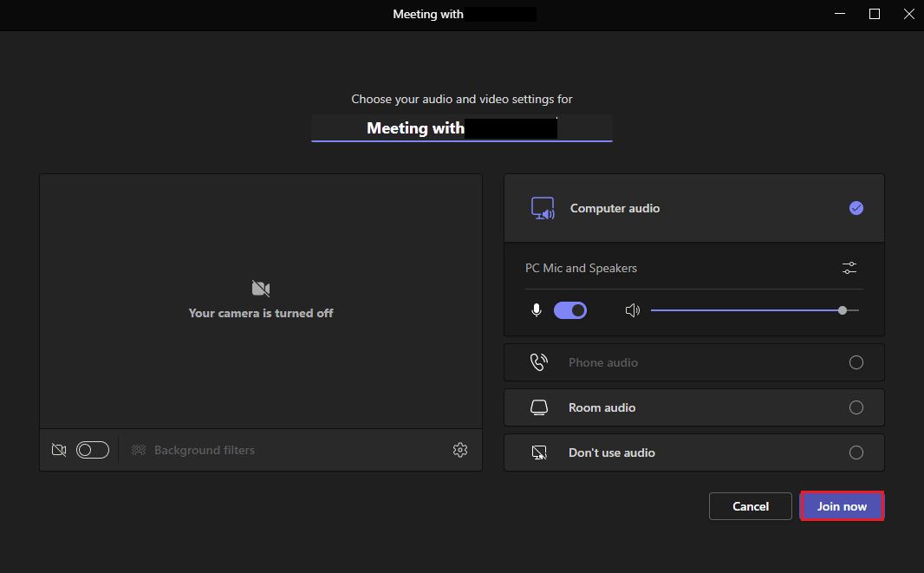Select the Computer audio label

[x=615, y=208]
